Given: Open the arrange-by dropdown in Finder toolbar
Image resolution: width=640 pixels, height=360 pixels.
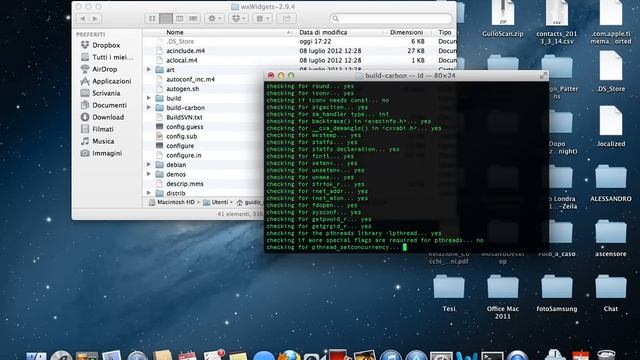Looking at the screenshot, I should (x=262, y=18).
